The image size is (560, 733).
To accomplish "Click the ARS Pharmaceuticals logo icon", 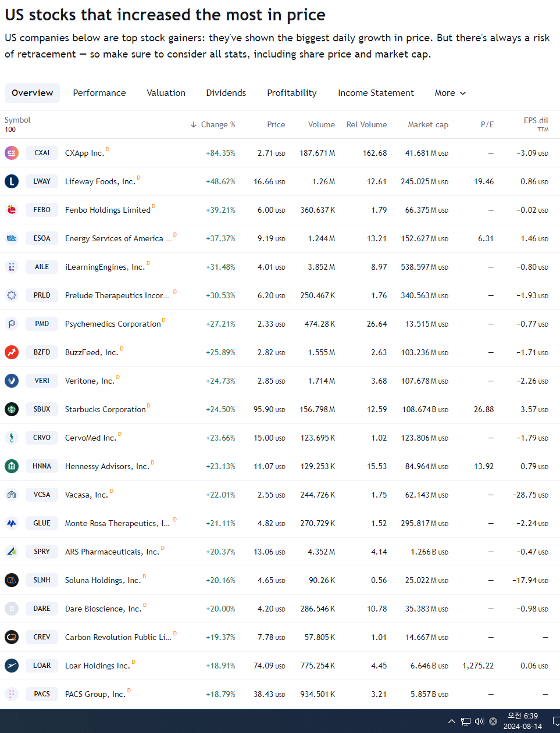I will click(x=12, y=552).
